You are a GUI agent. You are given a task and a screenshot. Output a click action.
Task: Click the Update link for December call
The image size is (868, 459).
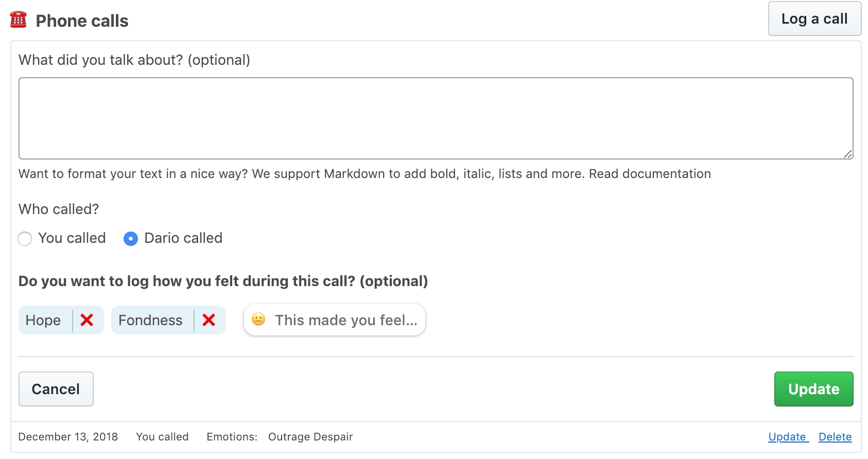[x=788, y=437]
